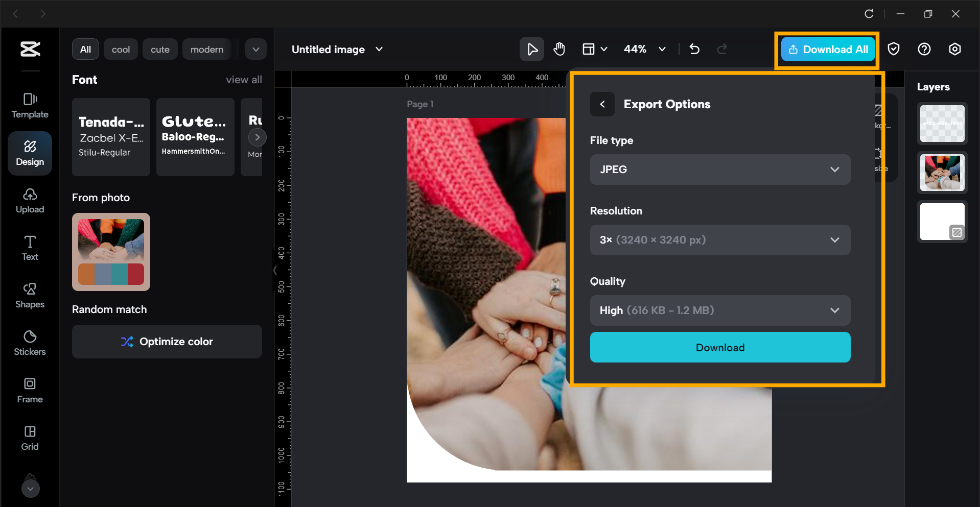Open the File type JPEG dropdown
Viewport: 980px width, 507px height.
pos(720,170)
